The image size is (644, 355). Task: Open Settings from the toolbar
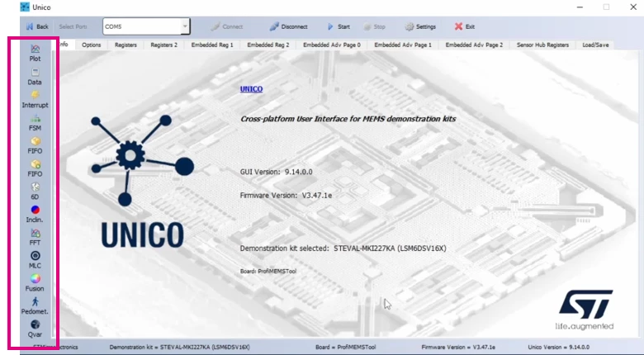(x=420, y=26)
